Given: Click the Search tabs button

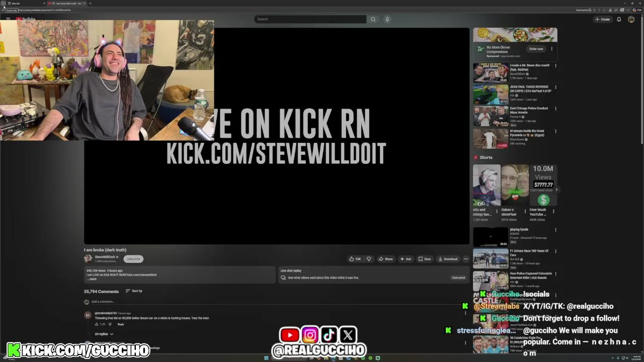Looking at the screenshot, I should (x=3, y=4).
